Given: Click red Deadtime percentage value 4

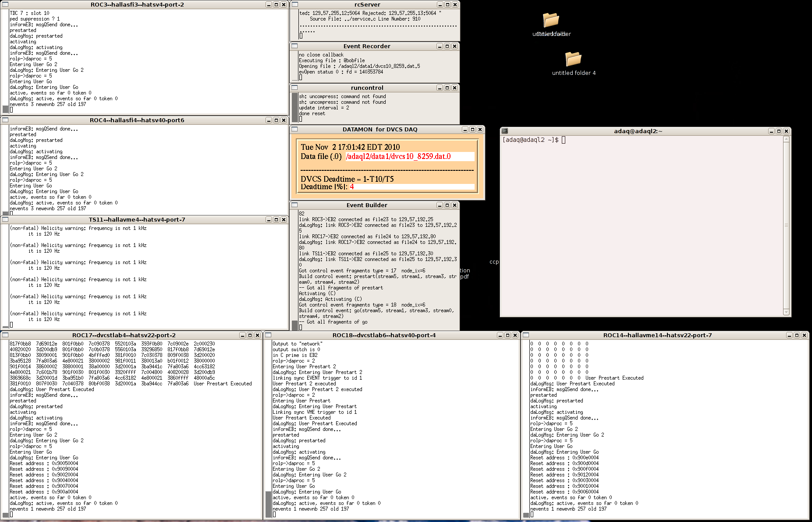Looking at the screenshot, I should coord(351,187).
